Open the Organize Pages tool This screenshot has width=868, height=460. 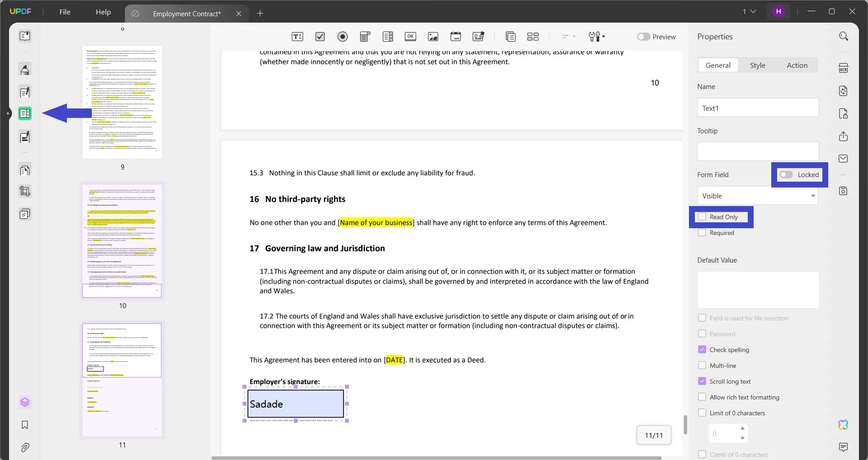click(x=25, y=170)
